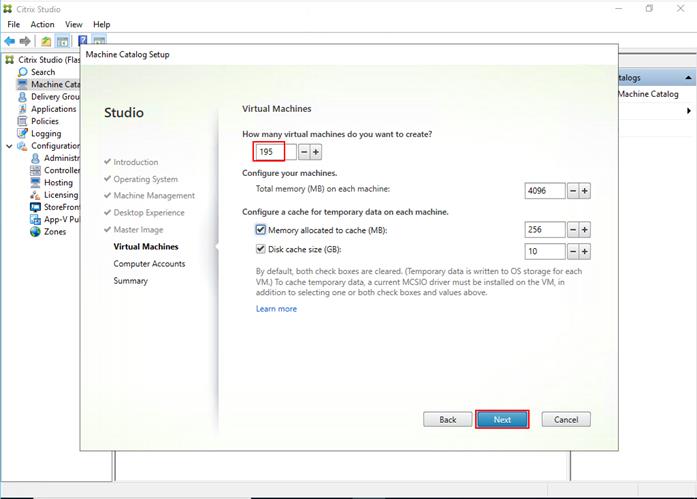The width and height of the screenshot is (697, 499).
Task: Open the Action menu
Action: [x=42, y=24]
